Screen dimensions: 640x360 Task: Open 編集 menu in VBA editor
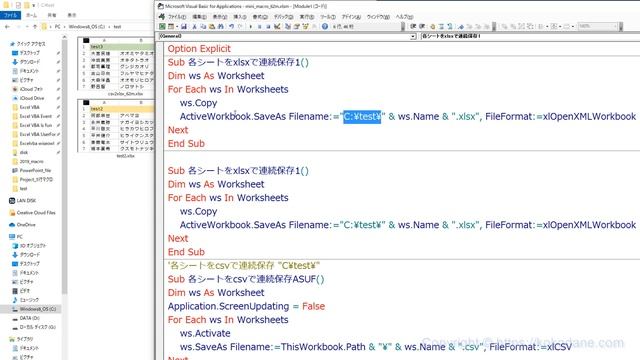click(x=199, y=17)
